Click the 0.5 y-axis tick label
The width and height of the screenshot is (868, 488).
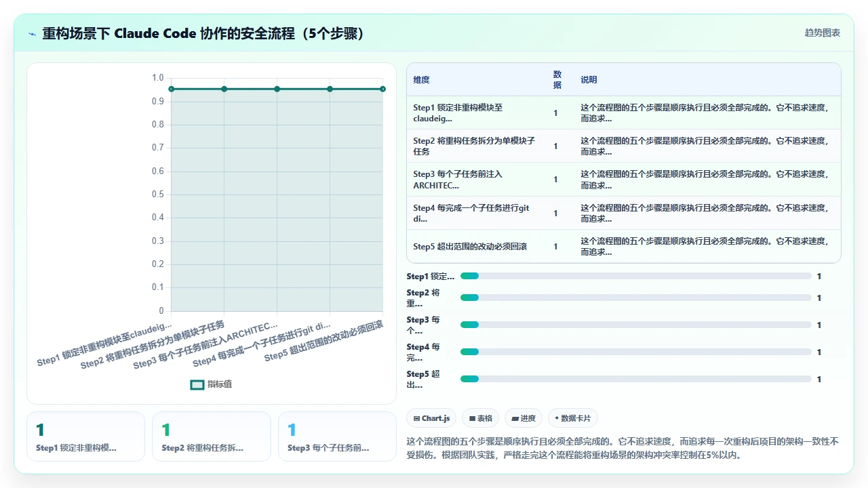(x=157, y=195)
